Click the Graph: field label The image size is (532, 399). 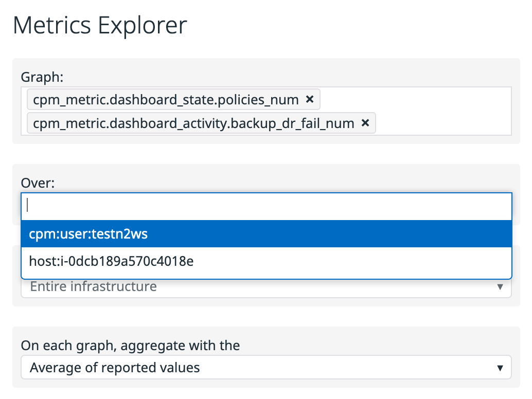(x=42, y=77)
